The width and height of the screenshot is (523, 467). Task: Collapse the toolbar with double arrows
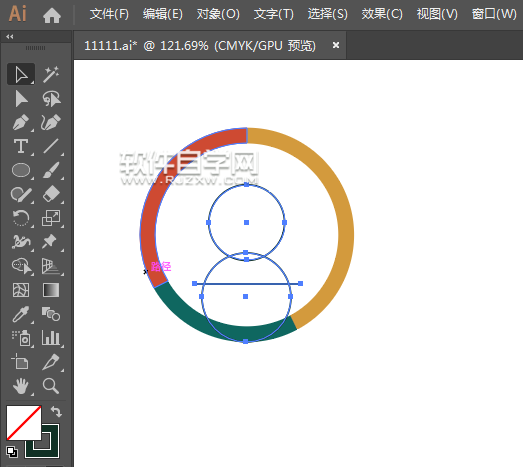[10, 37]
